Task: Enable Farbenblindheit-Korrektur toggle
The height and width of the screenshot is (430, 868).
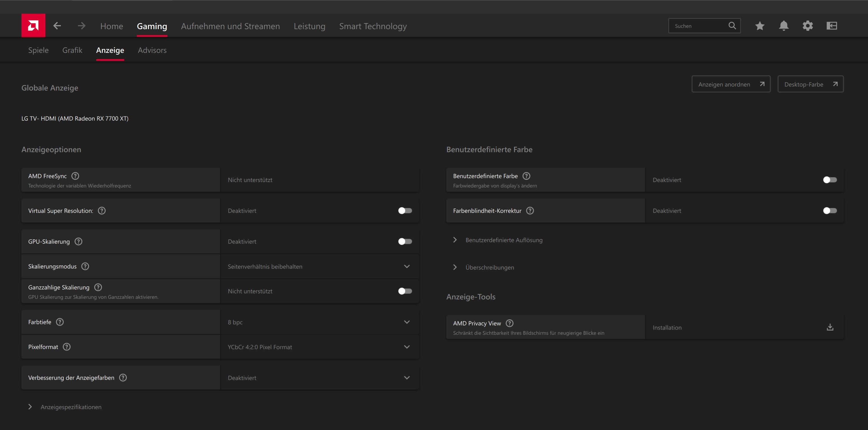Action: 830,211
